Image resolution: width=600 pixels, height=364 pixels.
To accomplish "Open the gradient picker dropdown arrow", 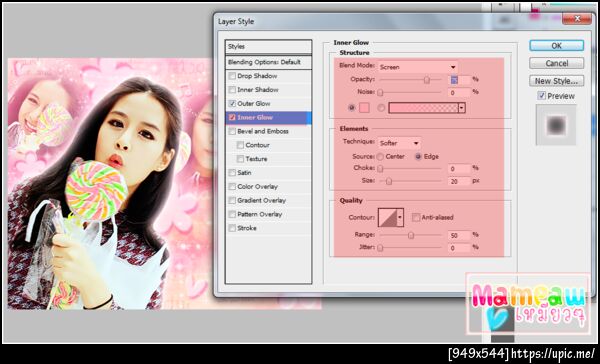I will tap(462, 108).
